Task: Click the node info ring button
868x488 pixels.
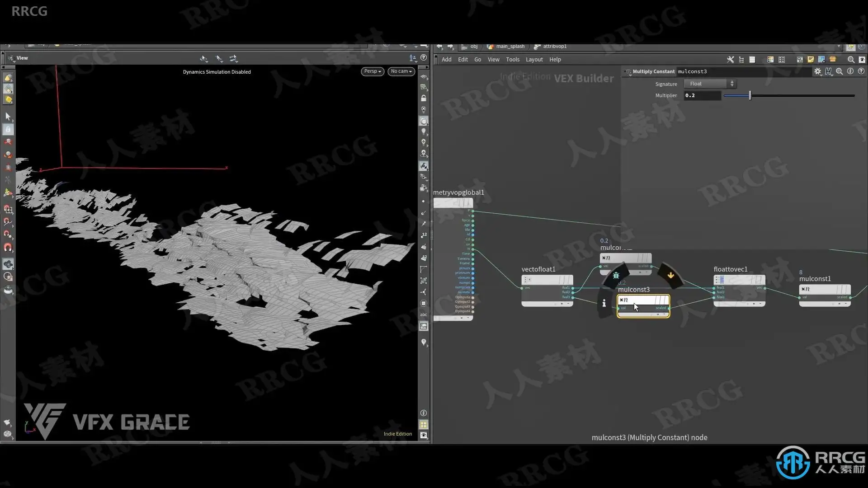Action: pos(604,304)
